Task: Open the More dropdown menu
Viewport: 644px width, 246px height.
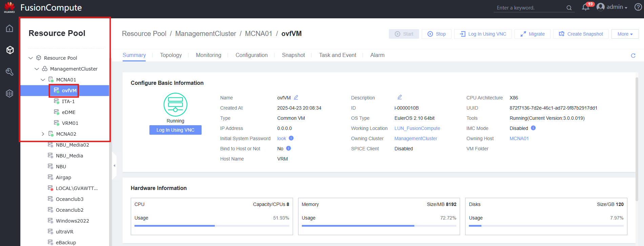Action: [x=625, y=34]
